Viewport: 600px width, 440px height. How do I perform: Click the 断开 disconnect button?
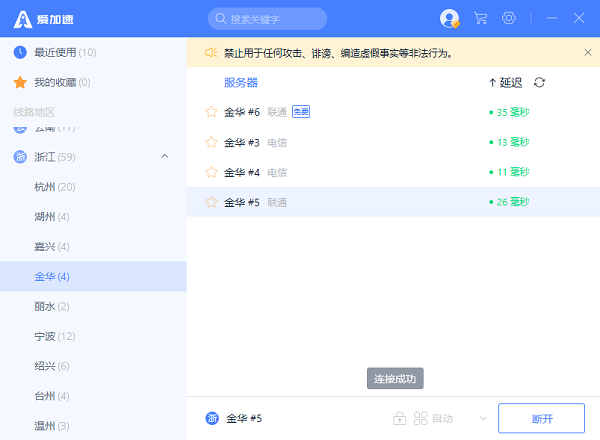click(x=541, y=418)
